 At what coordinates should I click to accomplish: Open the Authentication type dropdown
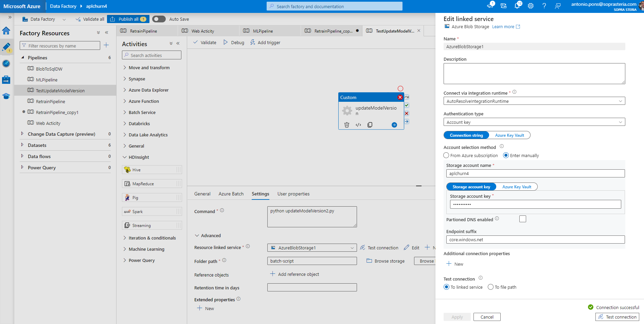(x=534, y=122)
